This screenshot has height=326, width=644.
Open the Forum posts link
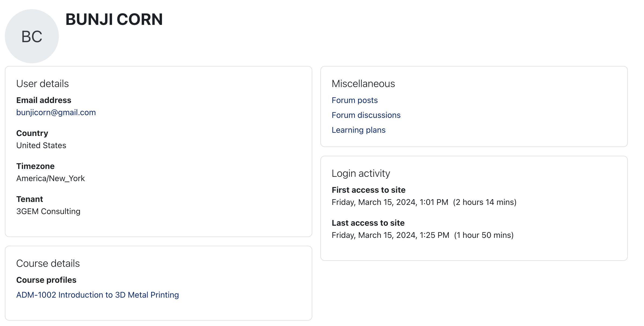point(354,100)
